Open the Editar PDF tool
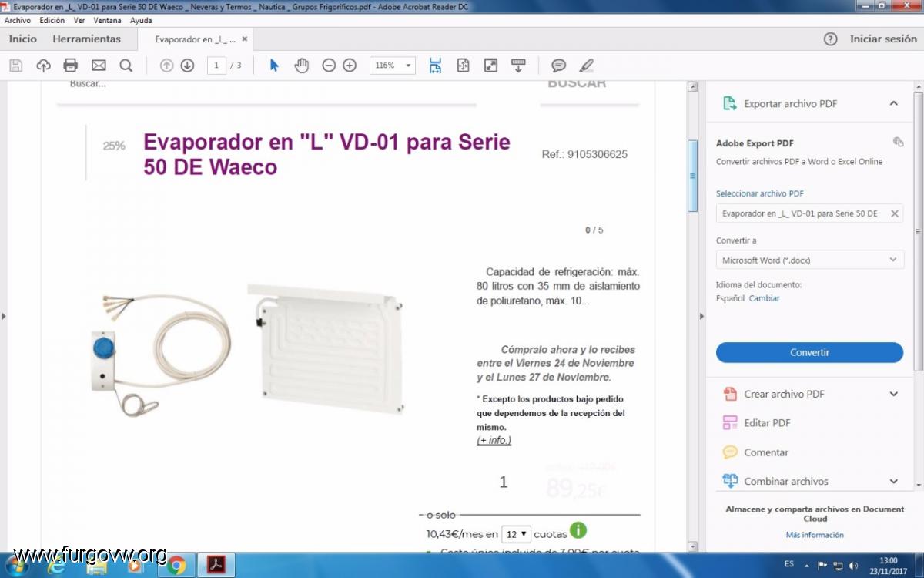This screenshot has height=578, width=924. 767,423
